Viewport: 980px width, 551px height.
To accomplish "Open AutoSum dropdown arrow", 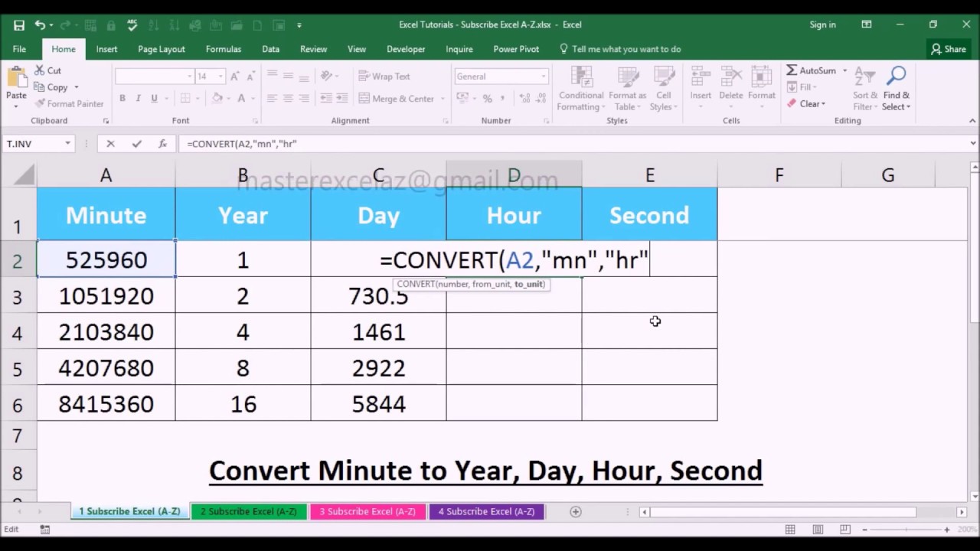I will 845,70.
